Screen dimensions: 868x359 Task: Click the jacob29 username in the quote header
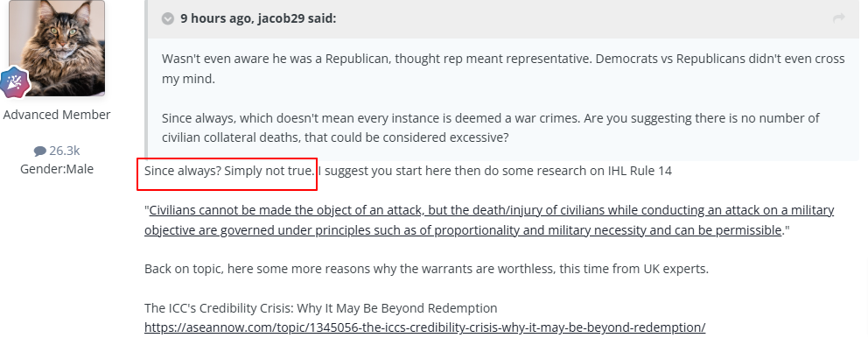[283, 18]
